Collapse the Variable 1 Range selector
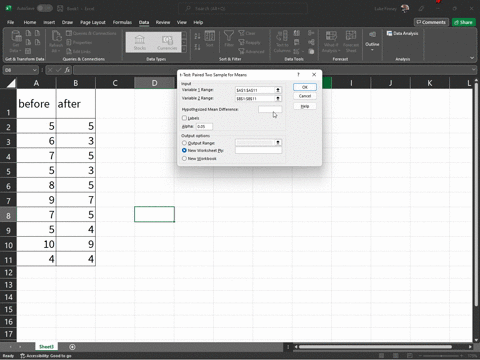This screenshot has width=480, height=360. pos(278,90)
